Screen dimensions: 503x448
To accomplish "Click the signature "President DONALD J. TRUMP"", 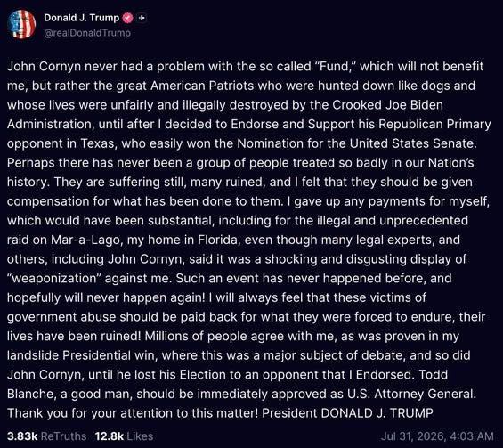I will click(347, 413).
